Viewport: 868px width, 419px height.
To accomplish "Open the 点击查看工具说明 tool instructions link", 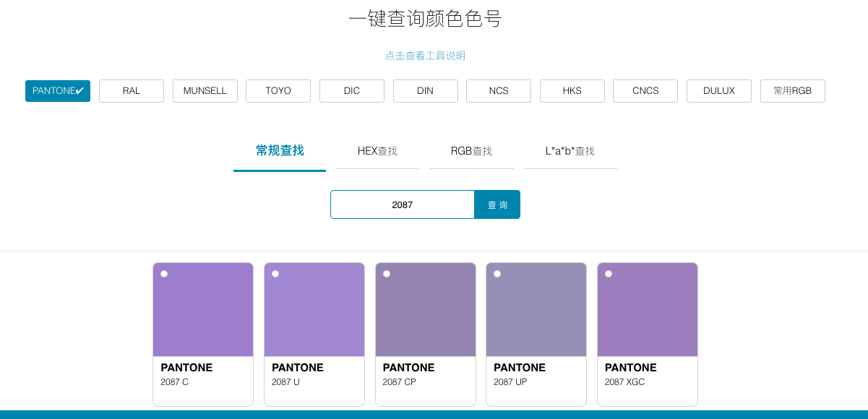I will click(x=425, y=55).
